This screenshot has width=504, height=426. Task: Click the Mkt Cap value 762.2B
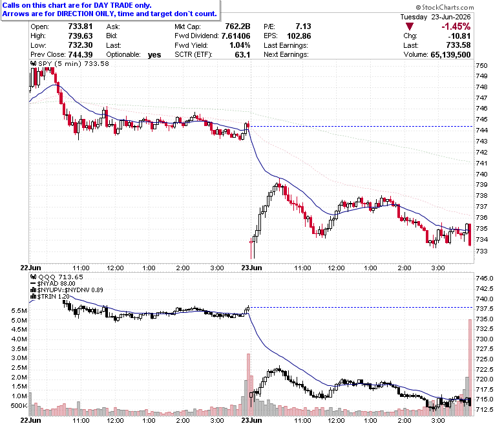point(238,27)
